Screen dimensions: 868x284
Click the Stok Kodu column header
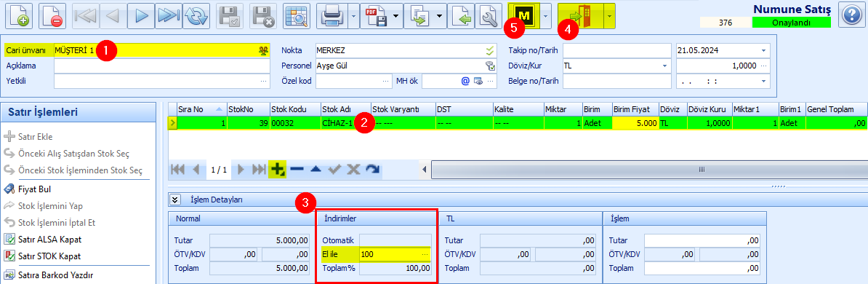click(x=295, y=109)
